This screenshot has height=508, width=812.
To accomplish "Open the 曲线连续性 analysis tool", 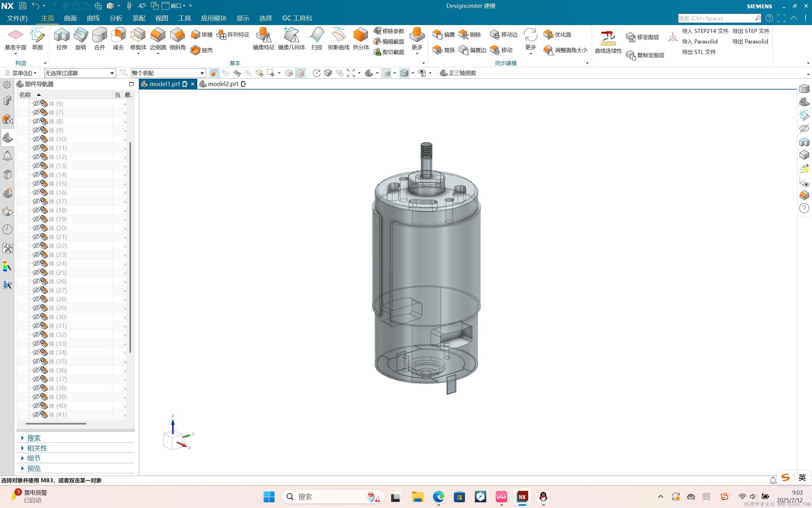I will [608, 42].
